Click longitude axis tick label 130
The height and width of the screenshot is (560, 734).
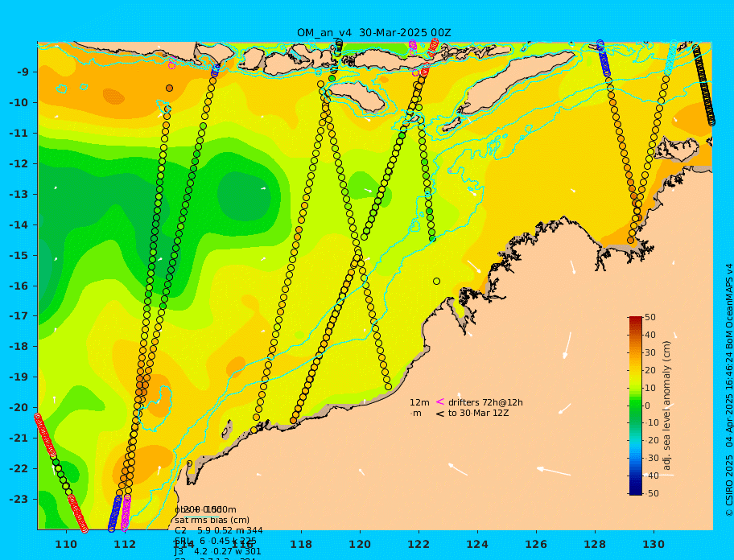pyautogui.click(x=654, y=544)
